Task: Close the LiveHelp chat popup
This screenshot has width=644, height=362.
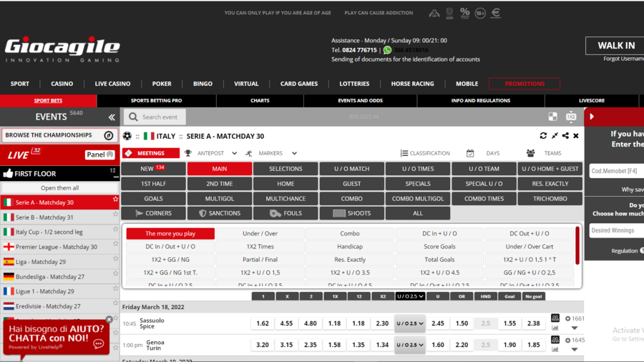Action: pos(109,320)
